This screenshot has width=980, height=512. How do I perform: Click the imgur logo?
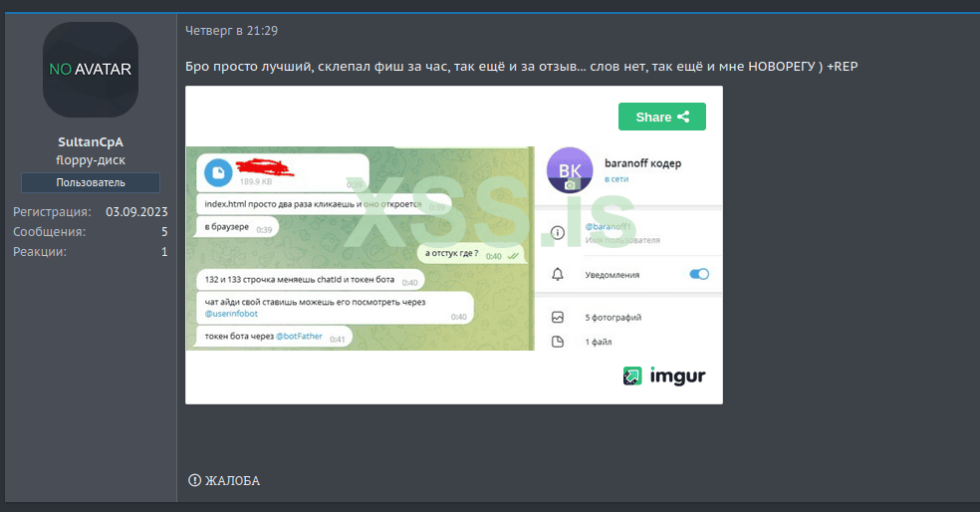[664, 376]
